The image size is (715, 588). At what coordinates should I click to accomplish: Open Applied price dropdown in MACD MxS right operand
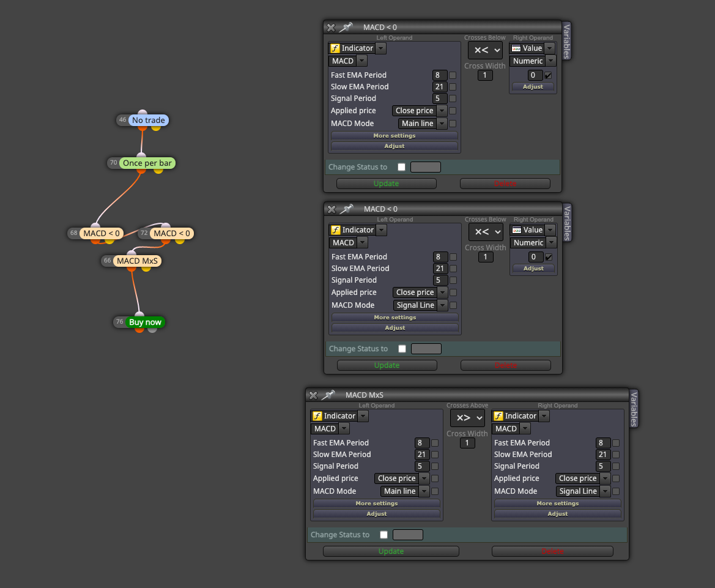[583, 478]
